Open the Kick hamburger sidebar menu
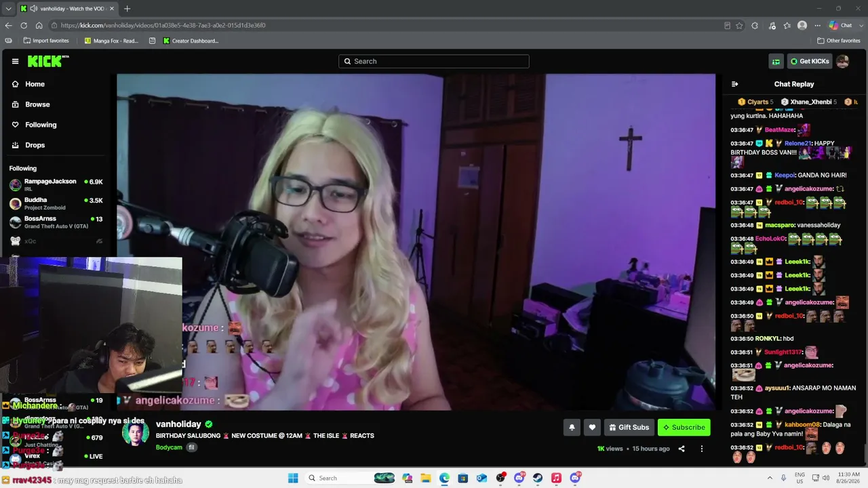 click(15, 61)
